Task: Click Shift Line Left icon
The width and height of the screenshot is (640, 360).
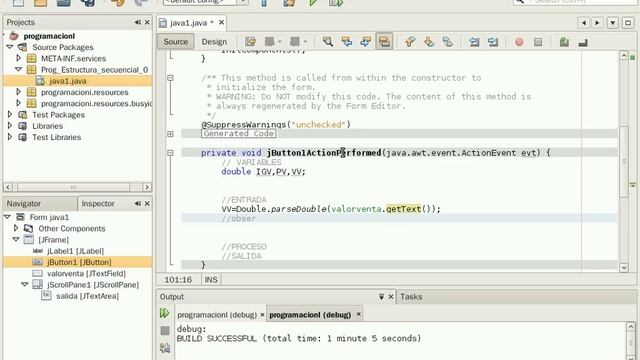Action: coord(474,42)
